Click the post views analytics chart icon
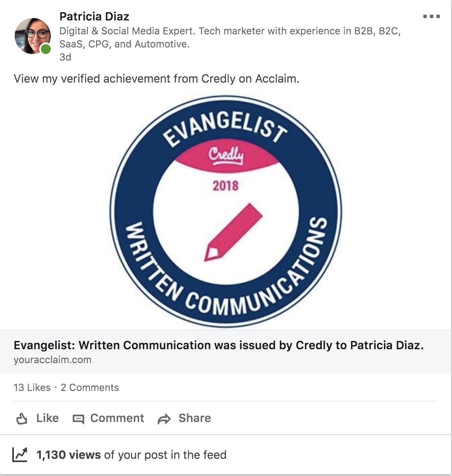This screenshot has height=476, width=452. click(20, 455)
